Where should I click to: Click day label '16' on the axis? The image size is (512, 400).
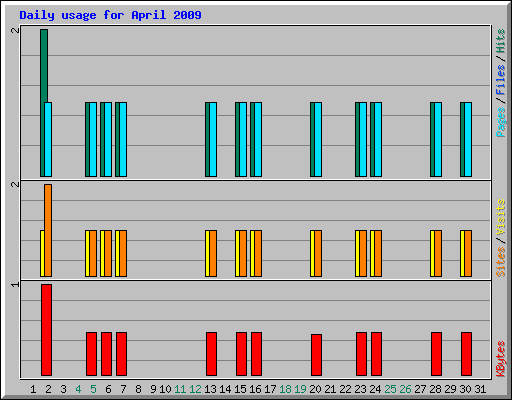(255, 389)
